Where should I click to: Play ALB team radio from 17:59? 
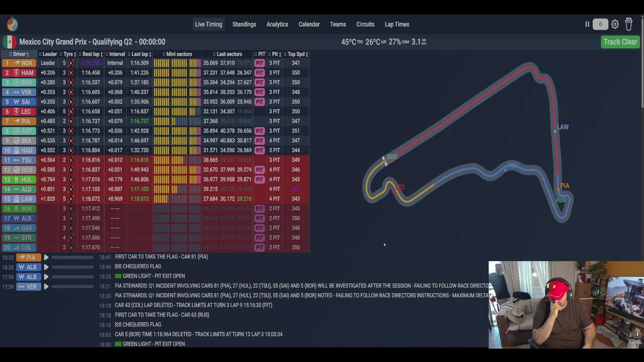pos(46,277)
